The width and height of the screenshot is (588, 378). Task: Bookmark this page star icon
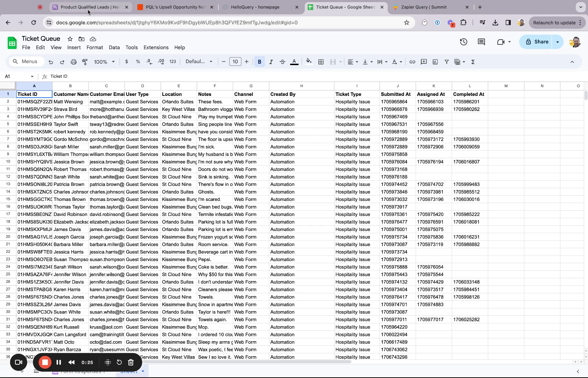407,23
